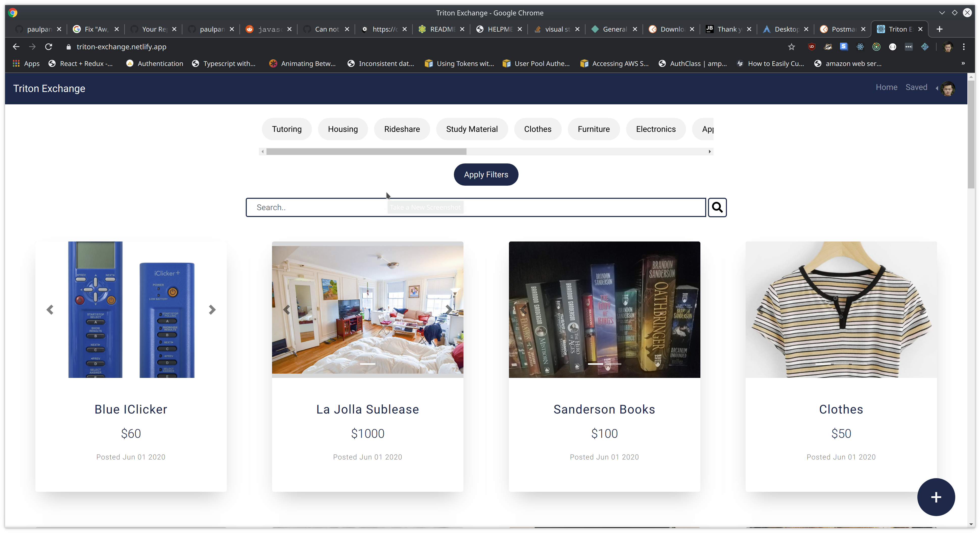Image resolution: width=980 pixels, height=533 pixels.
Task: Open user profile avatar in site navbar
Action: tap(947, 88)
